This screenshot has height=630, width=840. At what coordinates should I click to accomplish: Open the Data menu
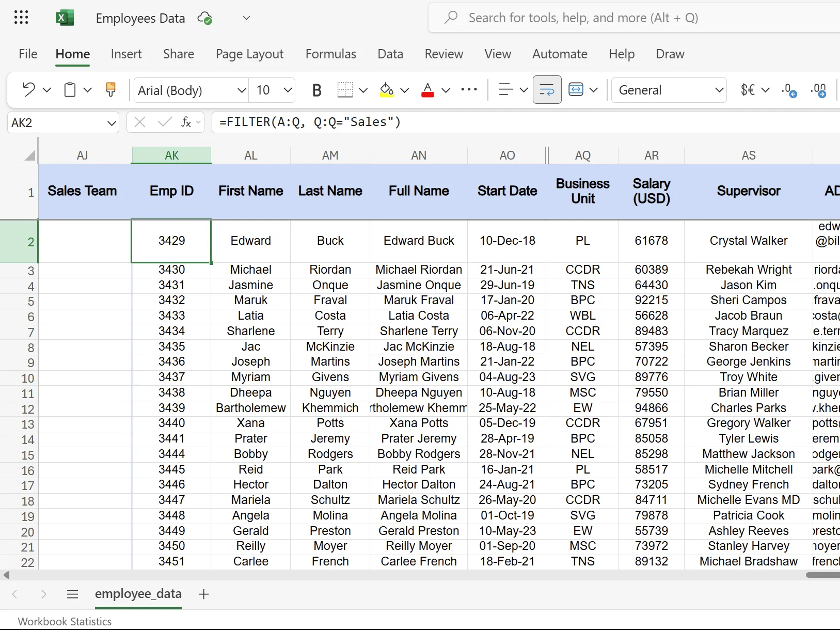click(x=390, y=54)
